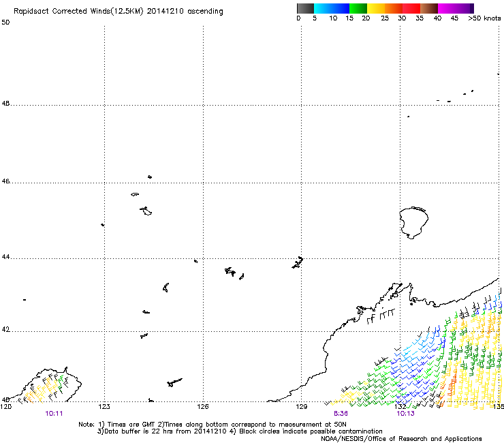Click the black wind barbs above latitude 42

coord(381,316)
